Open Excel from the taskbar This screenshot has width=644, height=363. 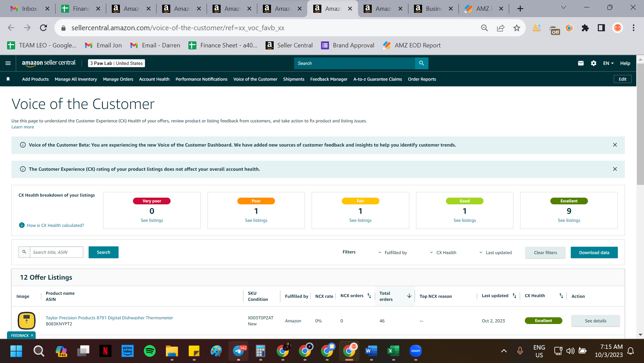click(393, 351)
